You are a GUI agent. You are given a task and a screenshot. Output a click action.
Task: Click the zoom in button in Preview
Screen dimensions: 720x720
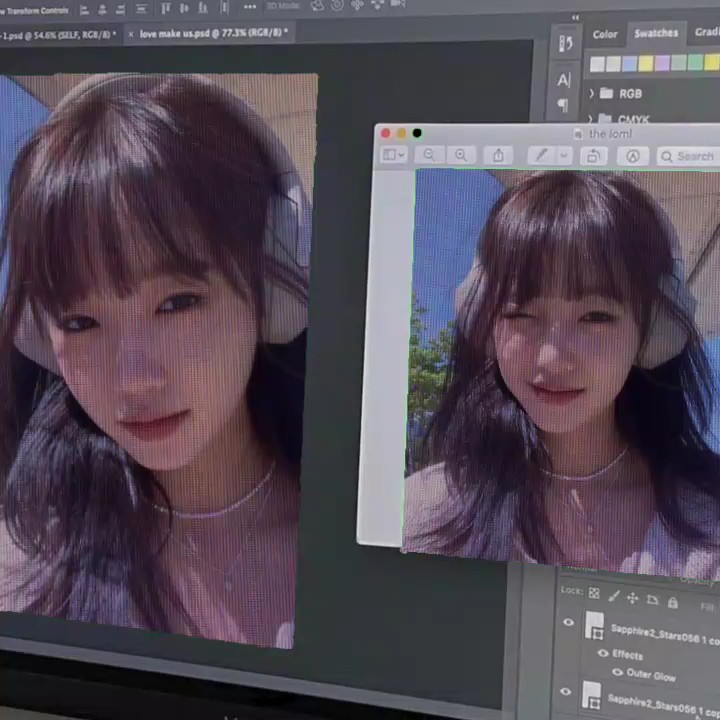coord(461,155)
